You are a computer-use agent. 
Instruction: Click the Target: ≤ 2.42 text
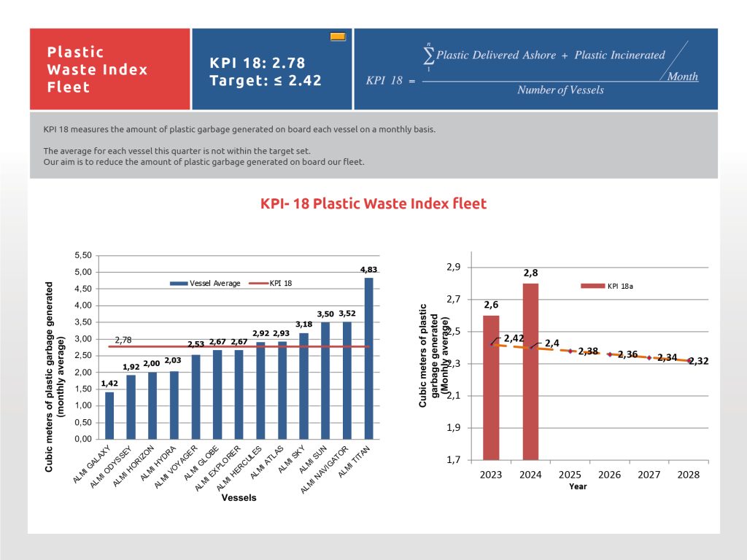pyautogui.click(x=266, y=81)
